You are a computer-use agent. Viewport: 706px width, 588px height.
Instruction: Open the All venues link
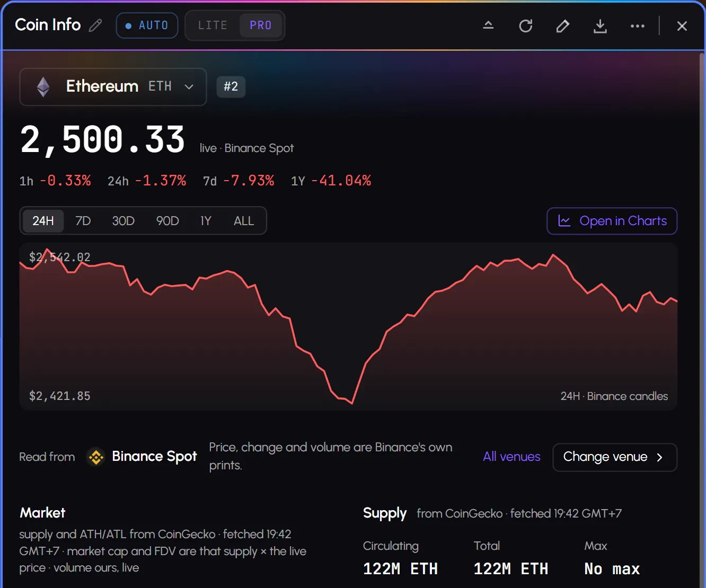(x=511, y=457)
